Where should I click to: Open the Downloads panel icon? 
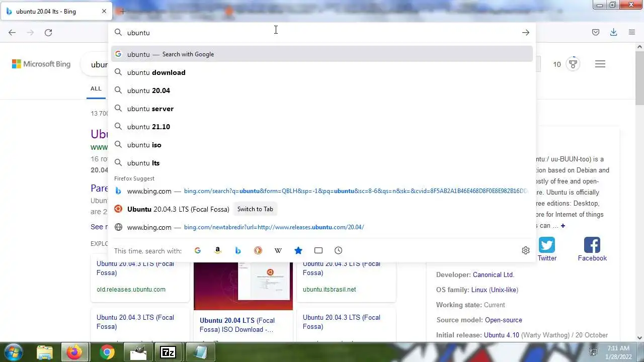pos(613,32)
